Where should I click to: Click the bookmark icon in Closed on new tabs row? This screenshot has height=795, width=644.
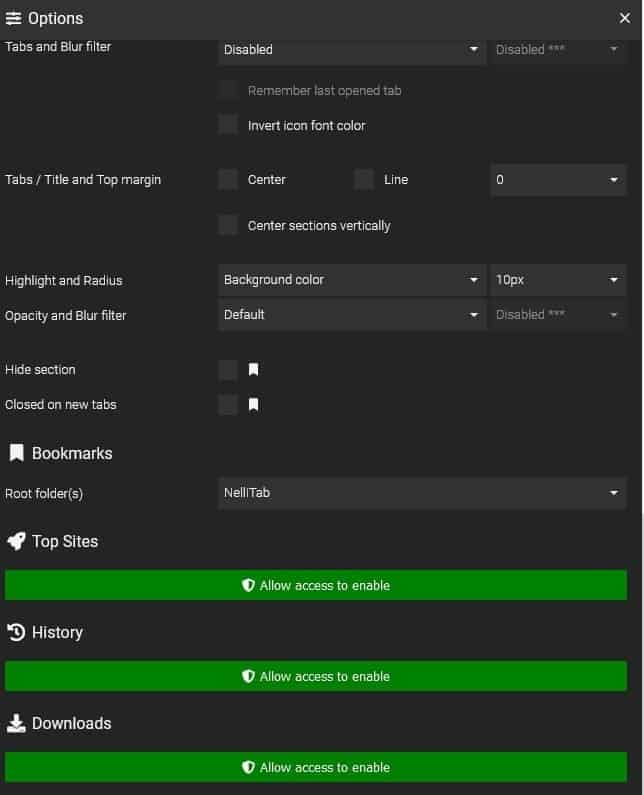(x=254, y=405)
